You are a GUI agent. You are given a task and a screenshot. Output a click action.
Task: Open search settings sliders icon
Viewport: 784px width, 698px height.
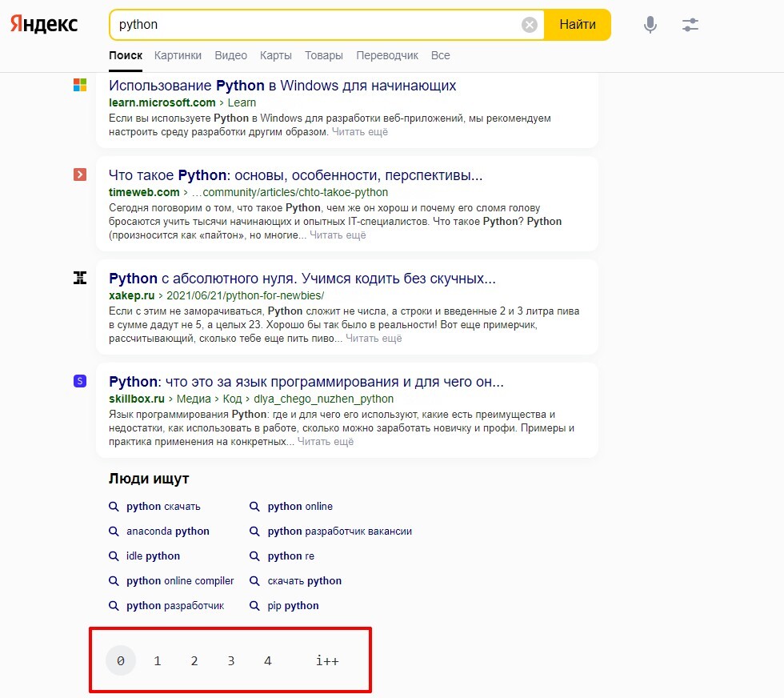pyautogui.click(x=690, y=25)
